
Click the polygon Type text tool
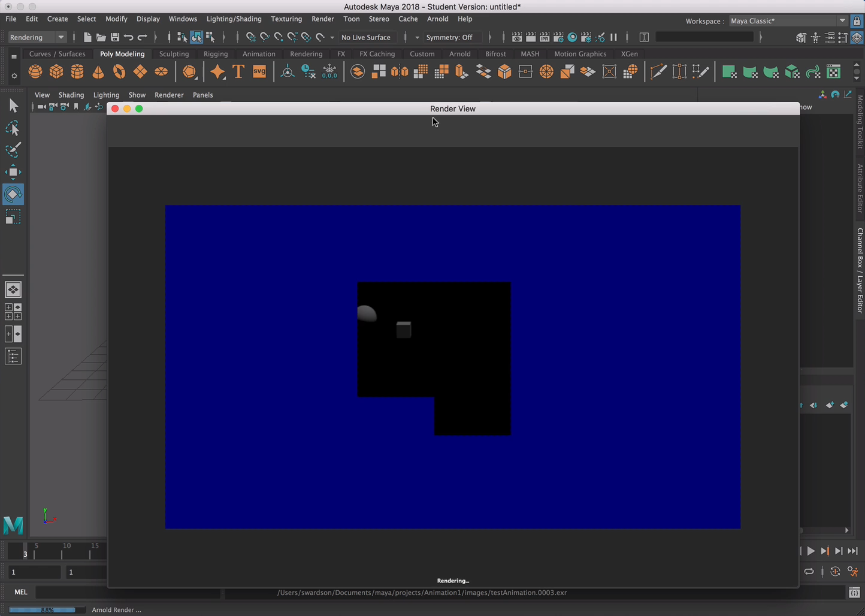point(238,72)
